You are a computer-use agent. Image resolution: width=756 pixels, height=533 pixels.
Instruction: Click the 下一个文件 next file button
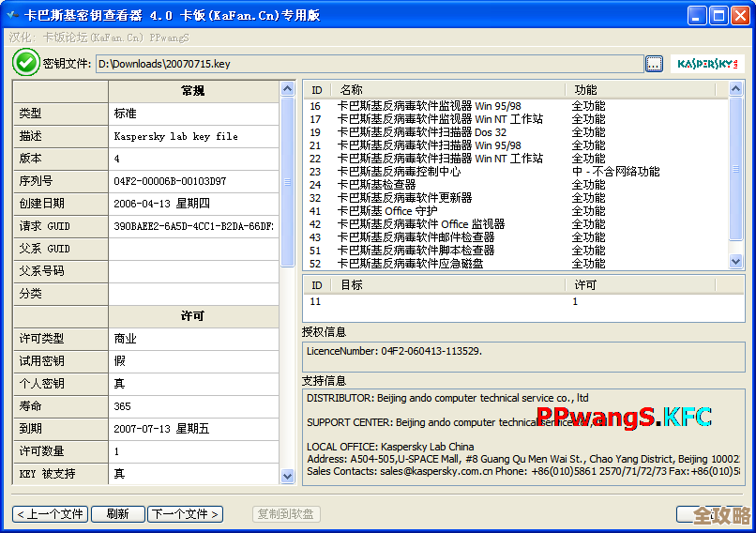tap(185, 514)
